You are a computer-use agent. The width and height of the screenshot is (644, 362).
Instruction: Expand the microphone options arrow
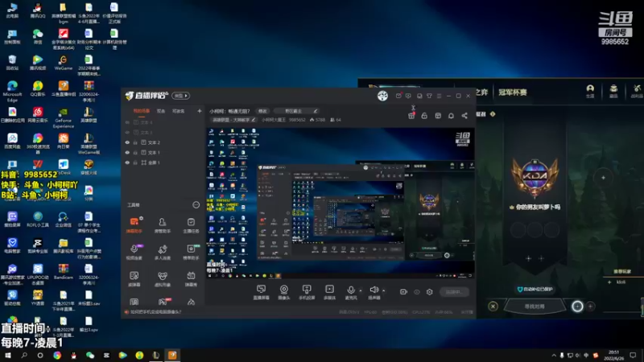coord(361,290)
